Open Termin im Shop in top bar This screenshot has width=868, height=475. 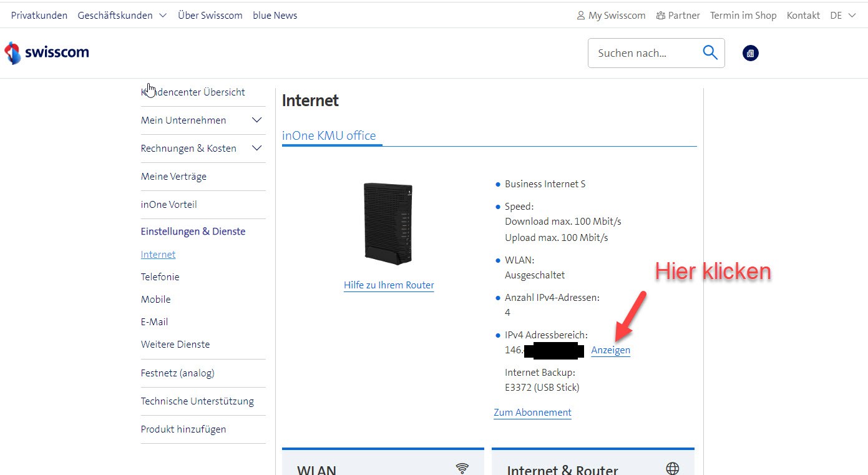point(743,16)
